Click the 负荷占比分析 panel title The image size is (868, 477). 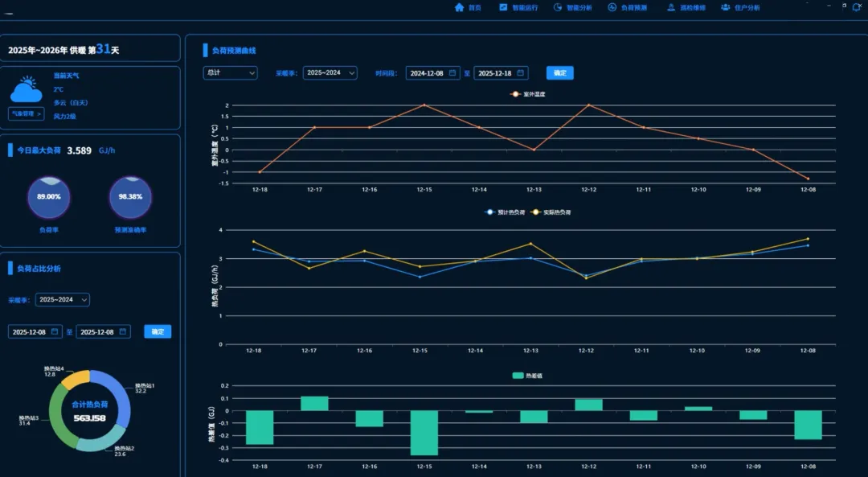39,269
